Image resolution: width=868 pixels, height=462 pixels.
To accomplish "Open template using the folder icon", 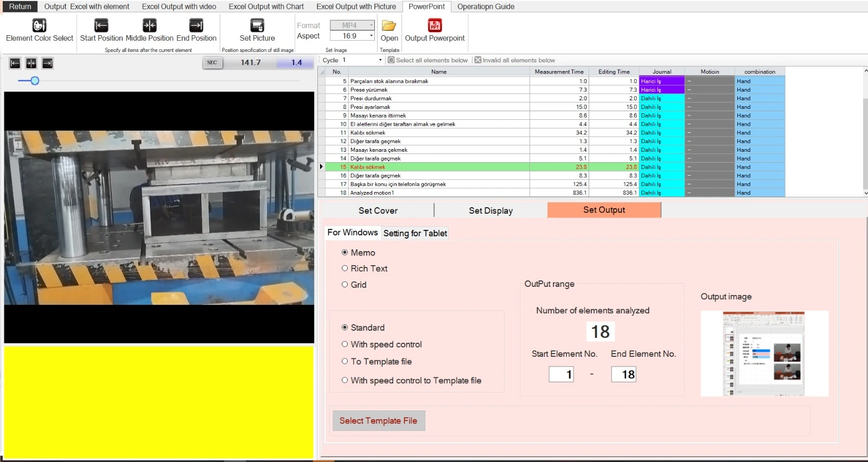I will (389, 25).
